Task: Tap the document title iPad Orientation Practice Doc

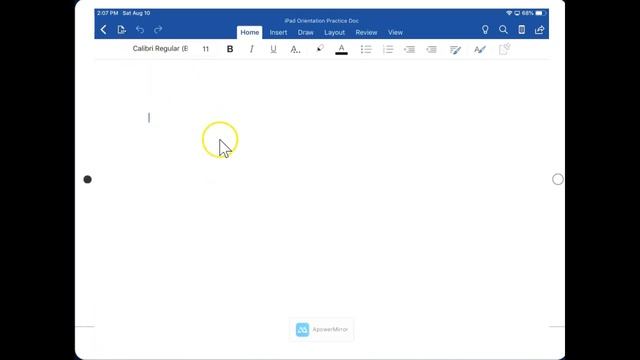Action: pyautogui.click(x=322, y=21)
